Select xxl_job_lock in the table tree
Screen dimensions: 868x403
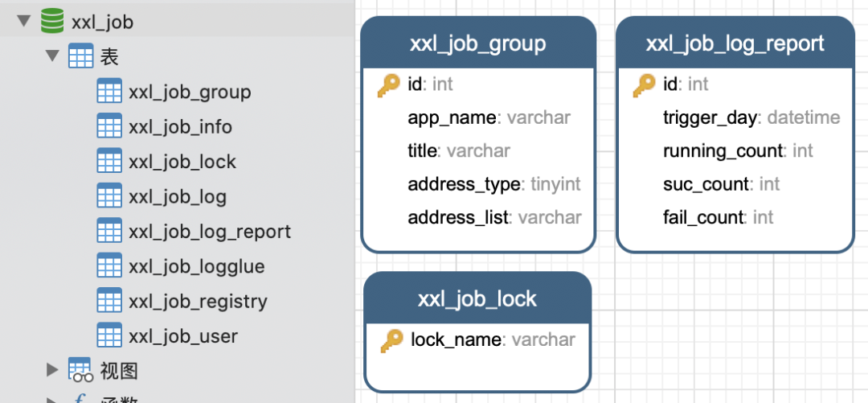[182, 162]
